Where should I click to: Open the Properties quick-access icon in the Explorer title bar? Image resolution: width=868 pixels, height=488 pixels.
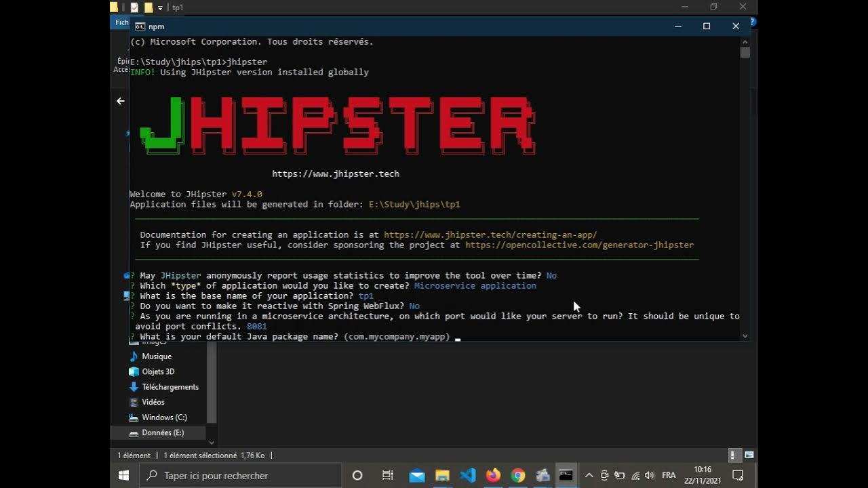[134, 7]
